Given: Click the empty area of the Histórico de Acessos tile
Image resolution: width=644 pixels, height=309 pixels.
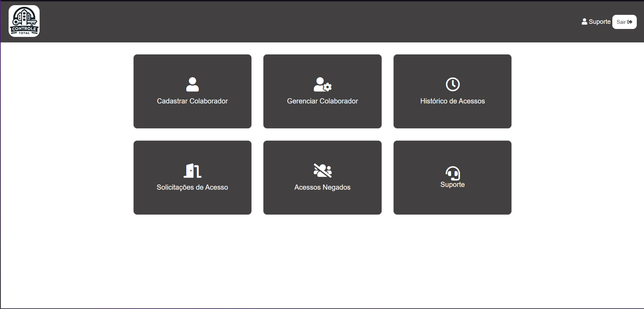Looking at the screenshot, I should coord(453,119).
